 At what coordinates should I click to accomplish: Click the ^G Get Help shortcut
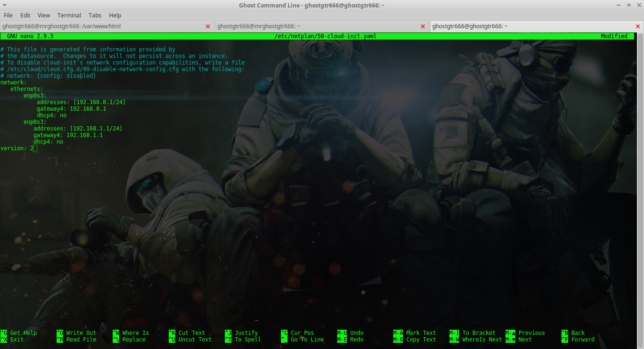19,333
